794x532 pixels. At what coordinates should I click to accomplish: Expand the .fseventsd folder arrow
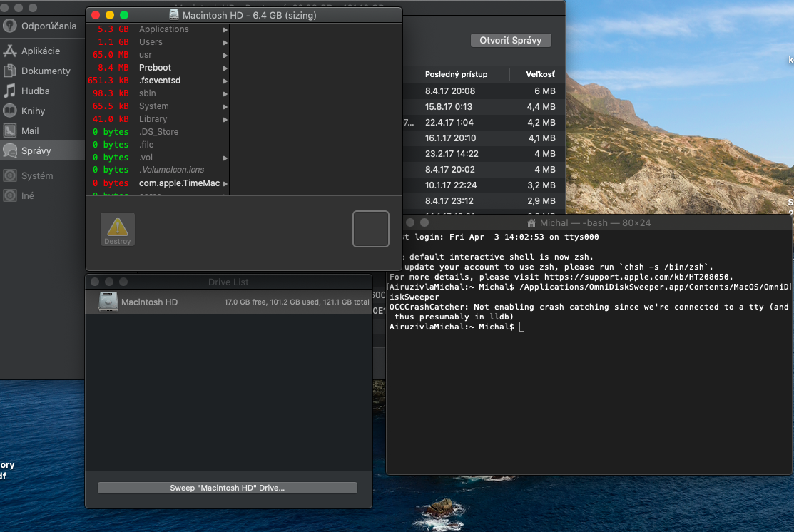[x=225, y=81]
